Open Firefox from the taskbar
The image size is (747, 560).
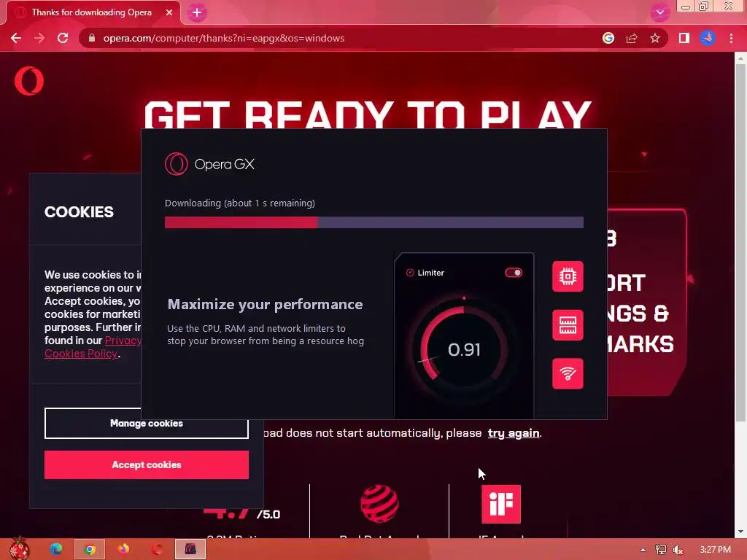[123, 549]
